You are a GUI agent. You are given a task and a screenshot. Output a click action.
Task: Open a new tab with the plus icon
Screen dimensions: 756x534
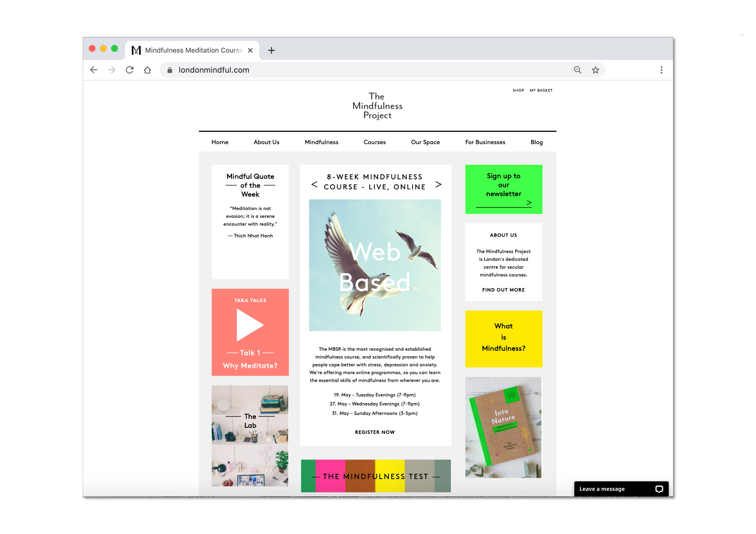272,50
